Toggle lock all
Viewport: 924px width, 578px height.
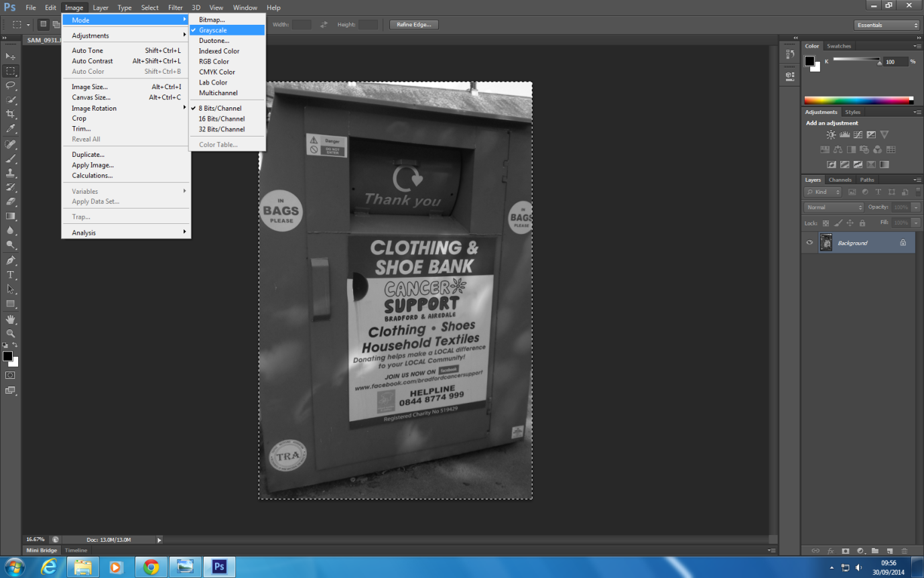pyautogui.click(x=862, y=223)
